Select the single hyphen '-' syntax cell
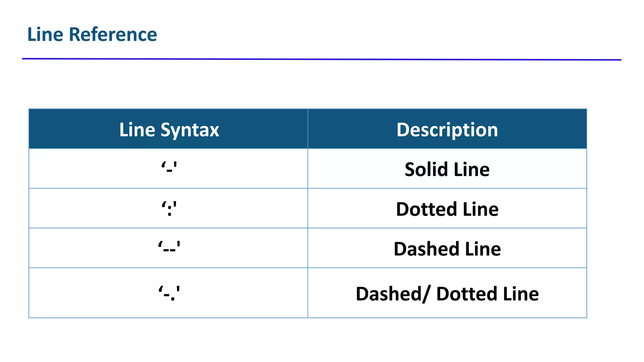Viewport: 644px width, 362px height. click(169, 169)
